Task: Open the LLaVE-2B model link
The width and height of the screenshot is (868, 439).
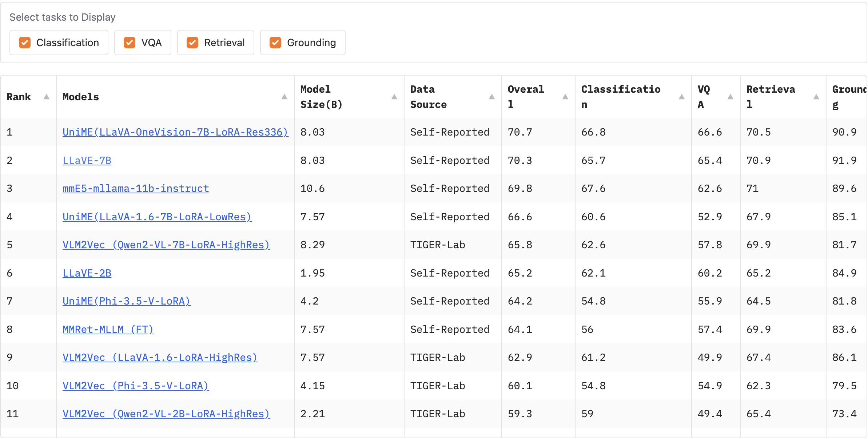Action: (x=87, y=273)
